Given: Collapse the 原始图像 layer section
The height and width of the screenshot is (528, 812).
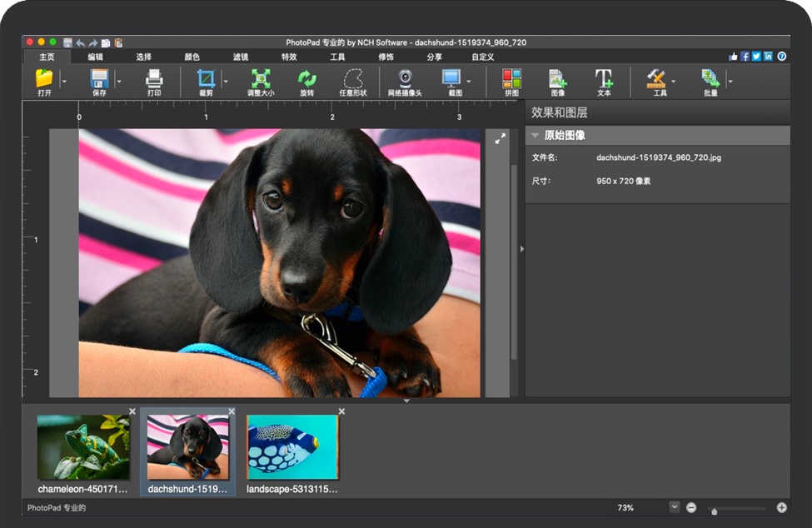Looking at the screenshot, I should pyautogui.click(x=536, y=136).
